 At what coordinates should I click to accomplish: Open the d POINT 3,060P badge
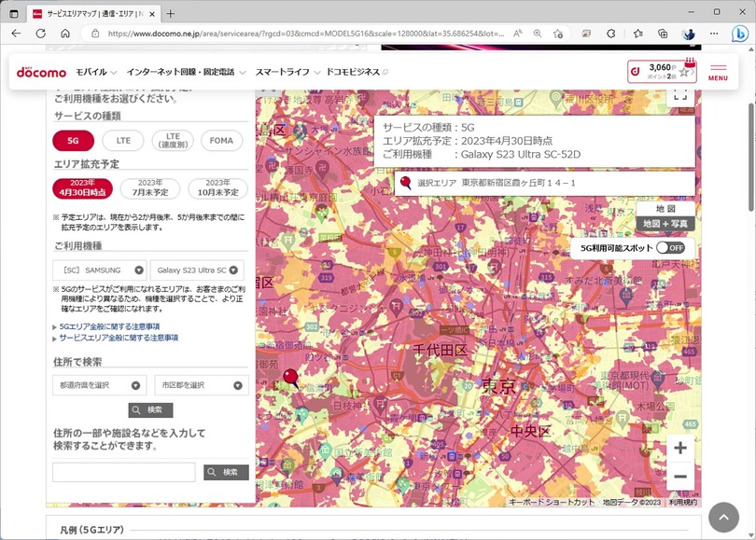coord(663,72)
